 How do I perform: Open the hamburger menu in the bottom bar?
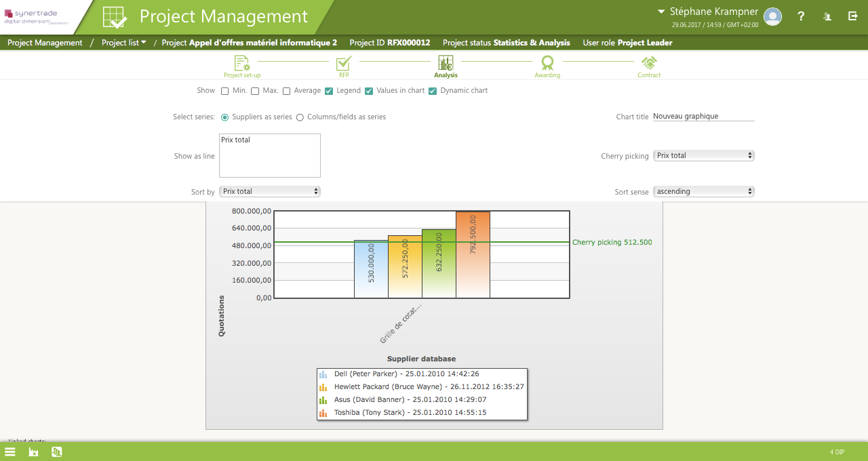click(x=9, y=452)
